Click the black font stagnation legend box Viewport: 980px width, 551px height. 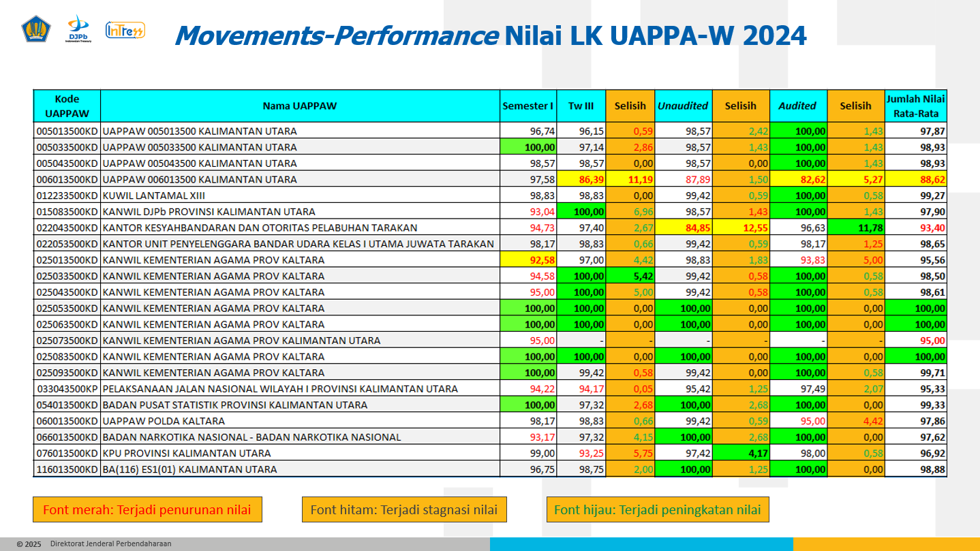[x=404, y=509]
